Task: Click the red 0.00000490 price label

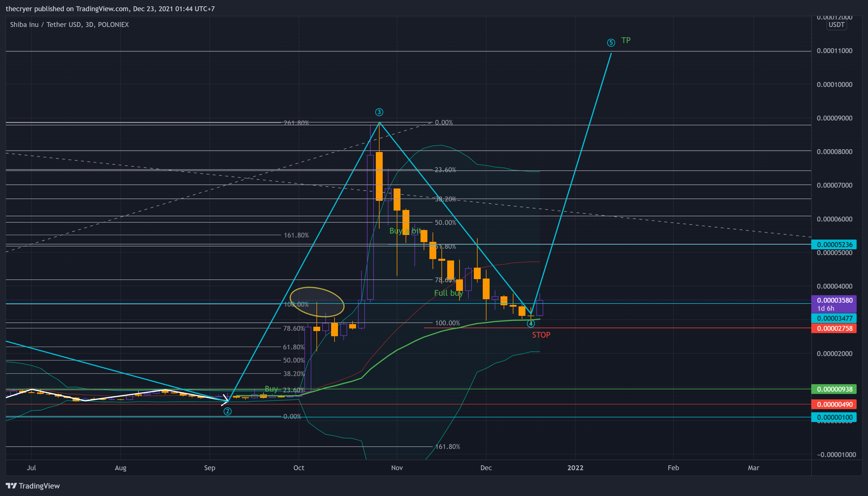Action: click(834, 404)
